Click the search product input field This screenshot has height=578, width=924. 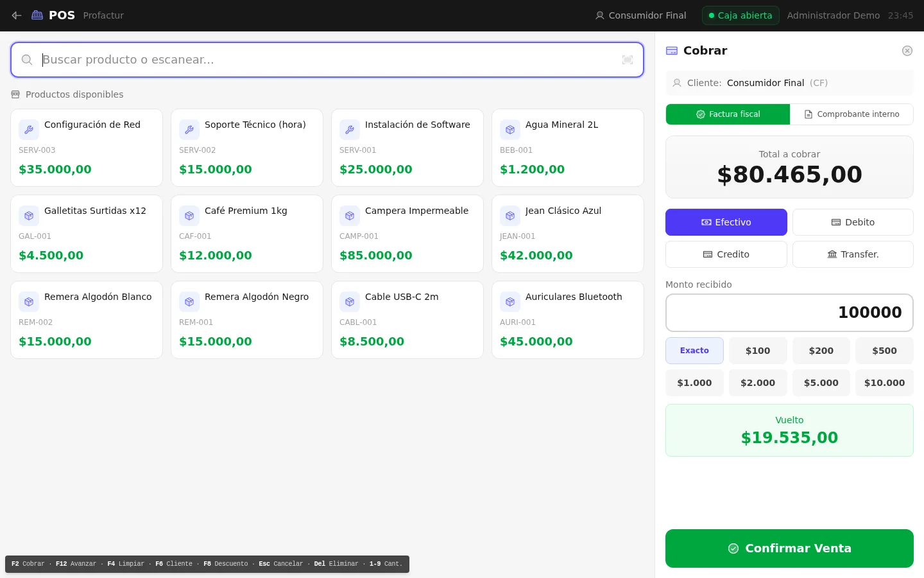(x=327, y=60)
